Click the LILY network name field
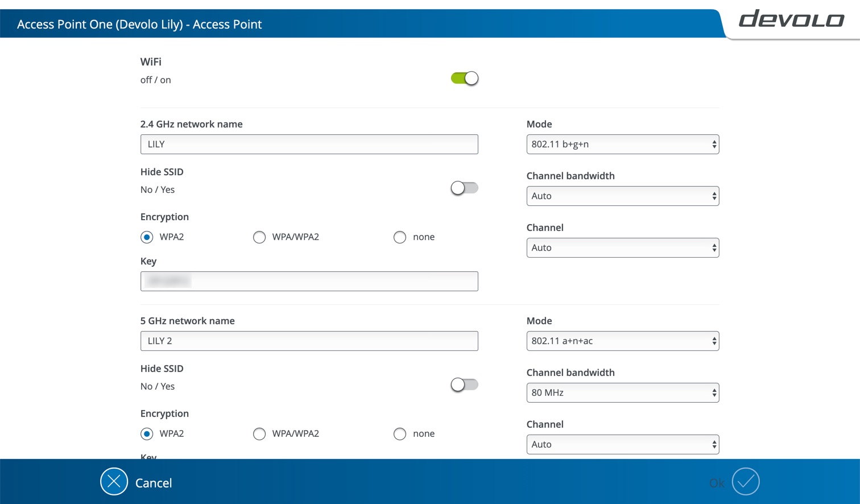Image resolution: width=860 pixels, height=504 pixels. (x=309, y=144)
